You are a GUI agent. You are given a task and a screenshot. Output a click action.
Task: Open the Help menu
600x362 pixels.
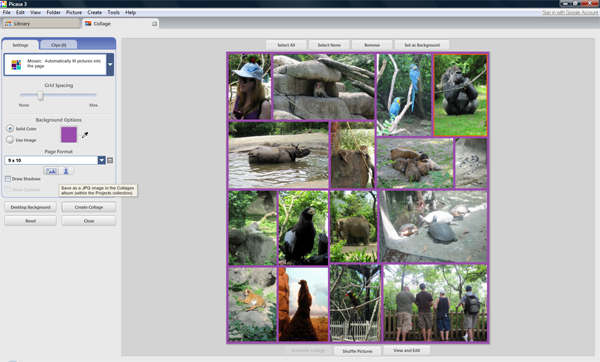click(130, 12)
